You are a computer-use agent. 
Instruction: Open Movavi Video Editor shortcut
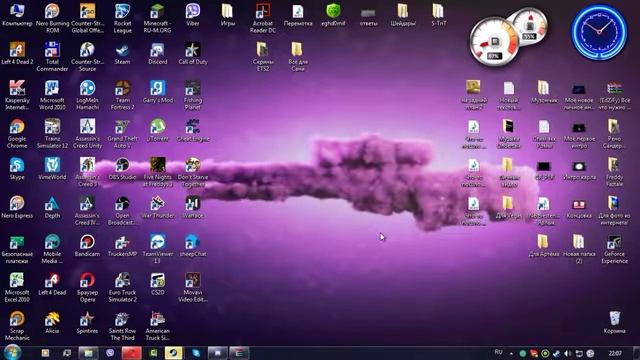pyautogui.click(x=193, y=287)
